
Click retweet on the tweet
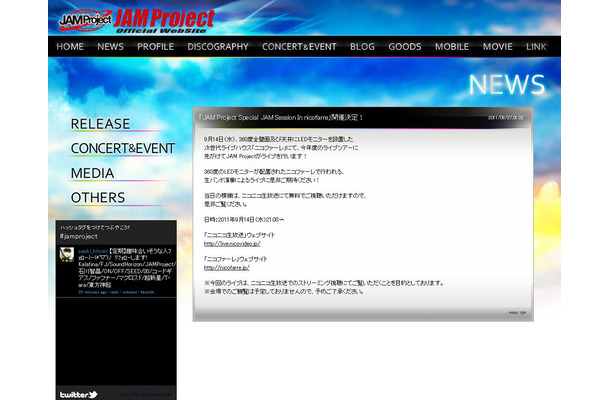click(x=130, y=292)
